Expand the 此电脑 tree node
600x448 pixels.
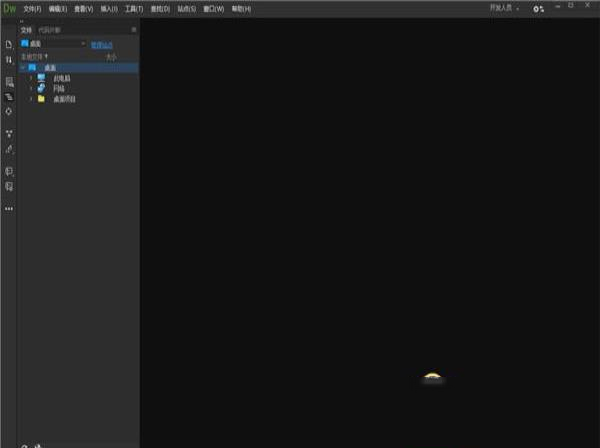tap(31, 78)
